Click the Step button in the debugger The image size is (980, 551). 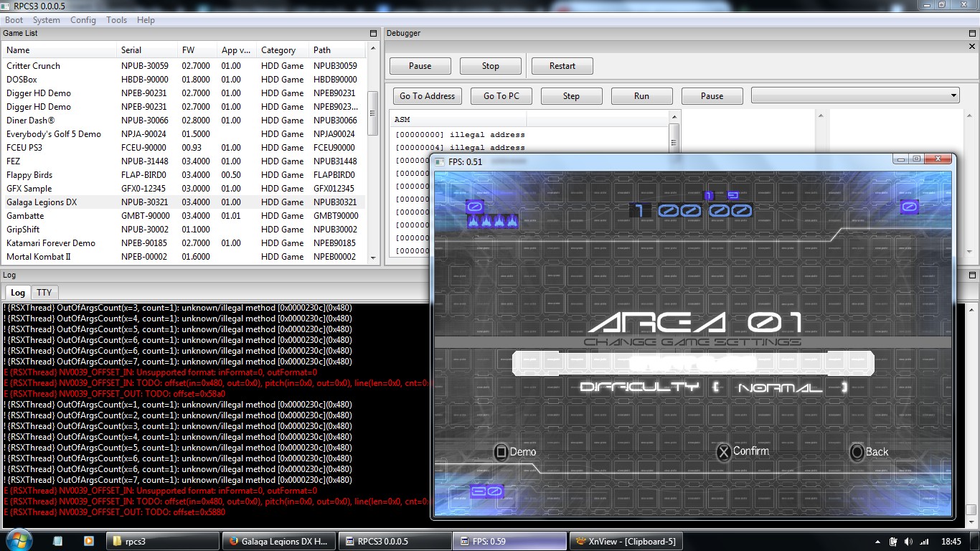tap(571, 96)
